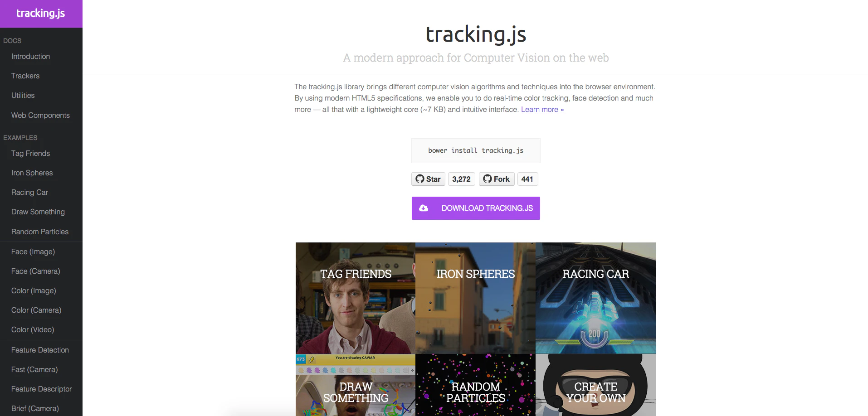Open the tracking.js sidebar logo
Viewport: 868px width, 416px height.
[41, 13]
